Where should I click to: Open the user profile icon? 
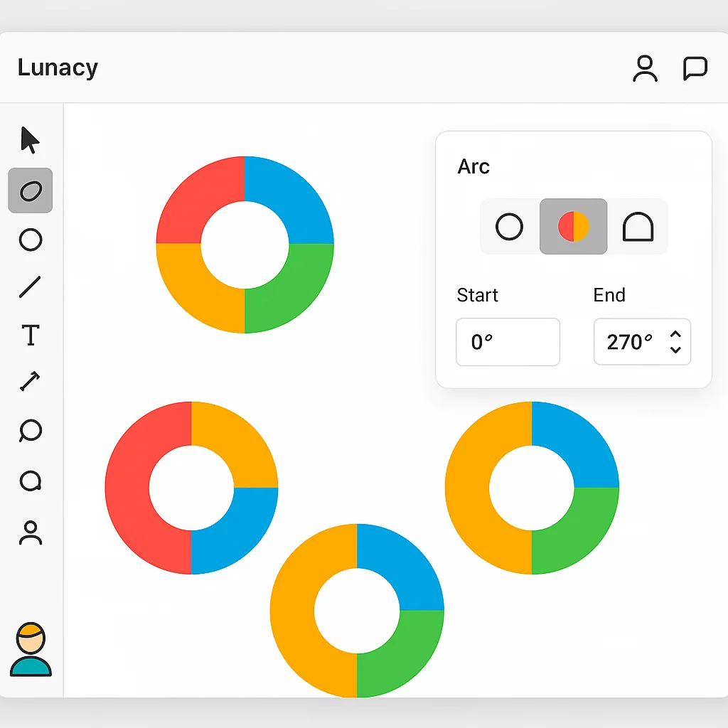pos(645,68)
